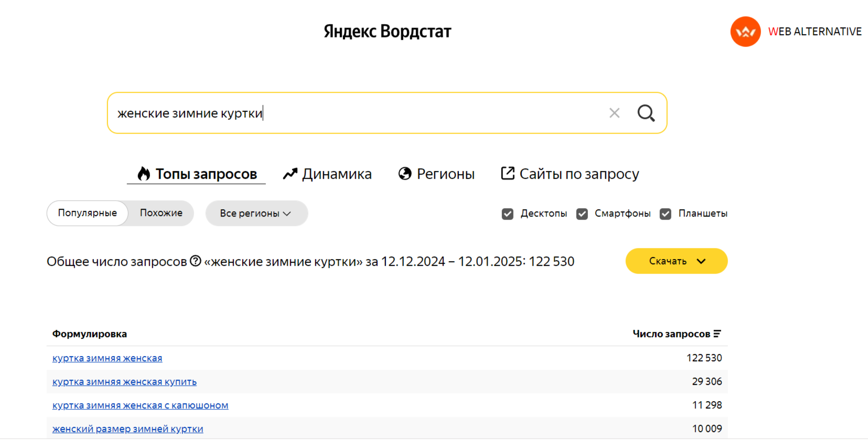Click the Общее число запросов summary text

(x=310, y=261)
